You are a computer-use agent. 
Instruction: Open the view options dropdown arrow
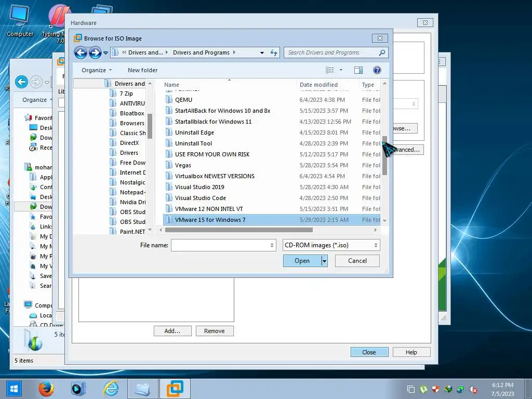tap(341, 70)
